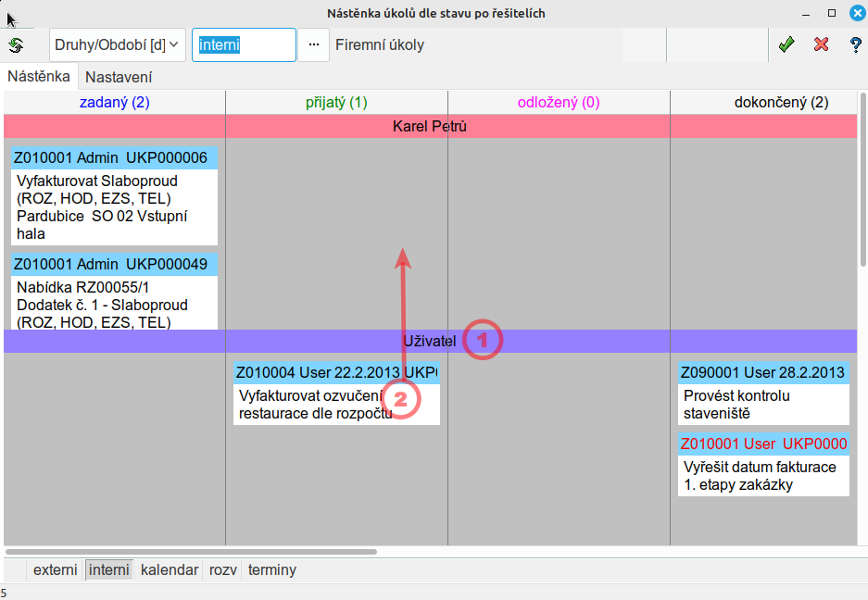868x600 pixels.
Task: Select task card UKP000049 Nabídka
Action: click(x=114, y=296)
